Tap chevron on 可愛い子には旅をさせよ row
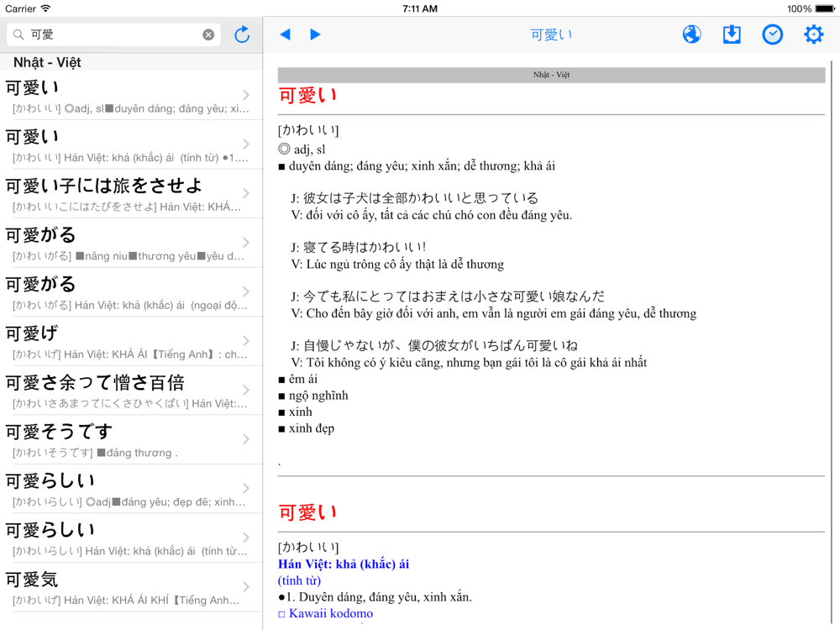The height and width of the screenshot is (630, 840). (246, 193)
